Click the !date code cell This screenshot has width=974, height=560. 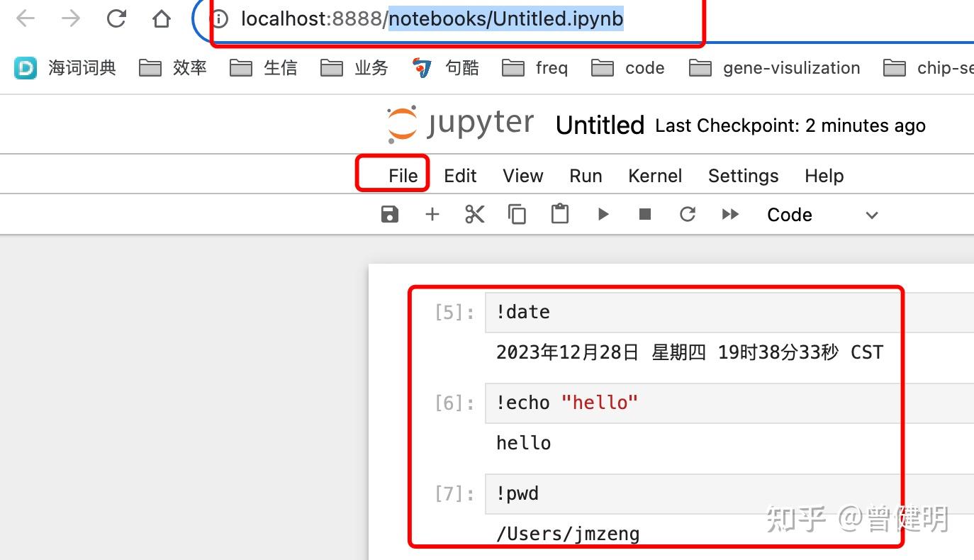click(x=729, y=312)
